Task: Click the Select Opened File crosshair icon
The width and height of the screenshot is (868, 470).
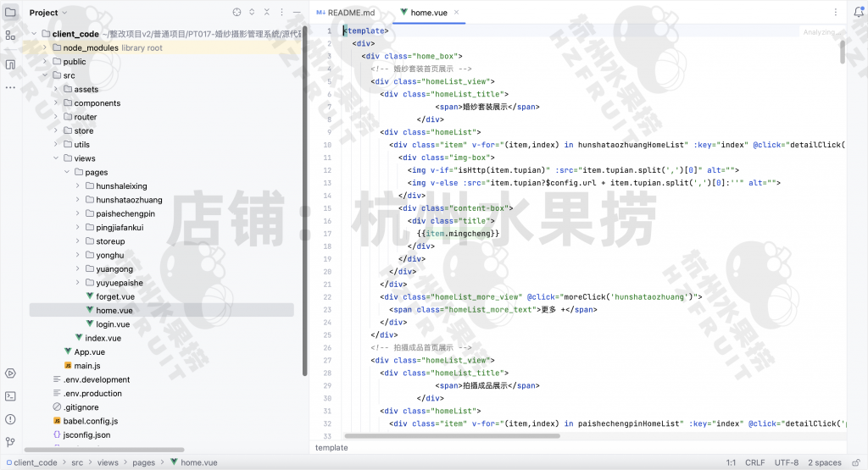Action: tap(236, 13)
